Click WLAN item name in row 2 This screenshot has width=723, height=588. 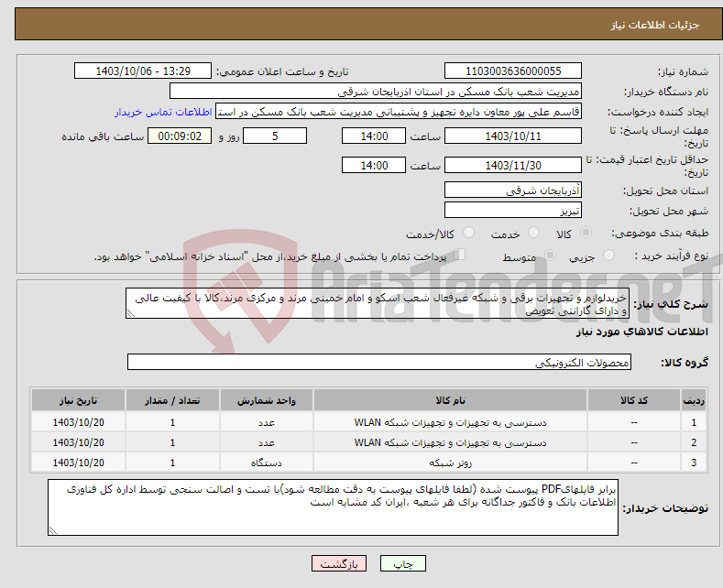(x=450, y=443)
